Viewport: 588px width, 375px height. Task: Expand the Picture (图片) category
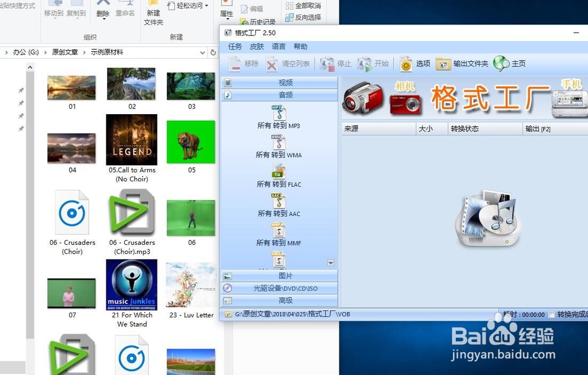coord(279,276)
